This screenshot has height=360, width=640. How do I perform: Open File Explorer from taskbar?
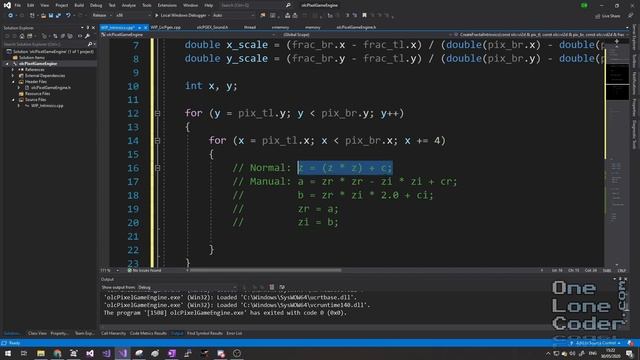click(41, 353)
